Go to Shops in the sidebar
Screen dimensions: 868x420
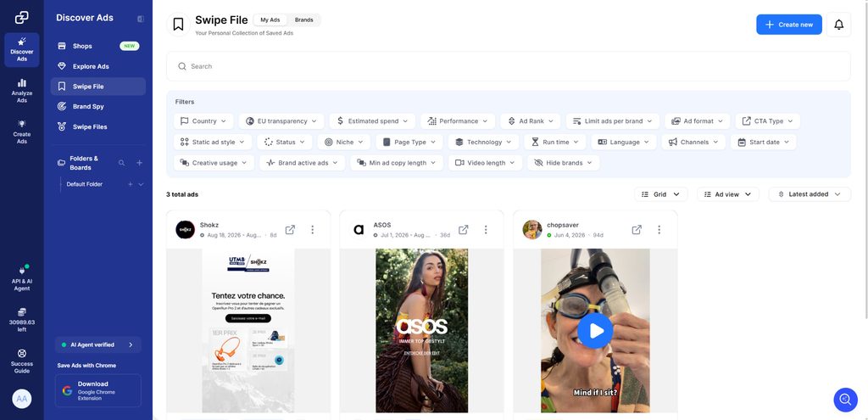pyautogui.click(x=98, y=46)
